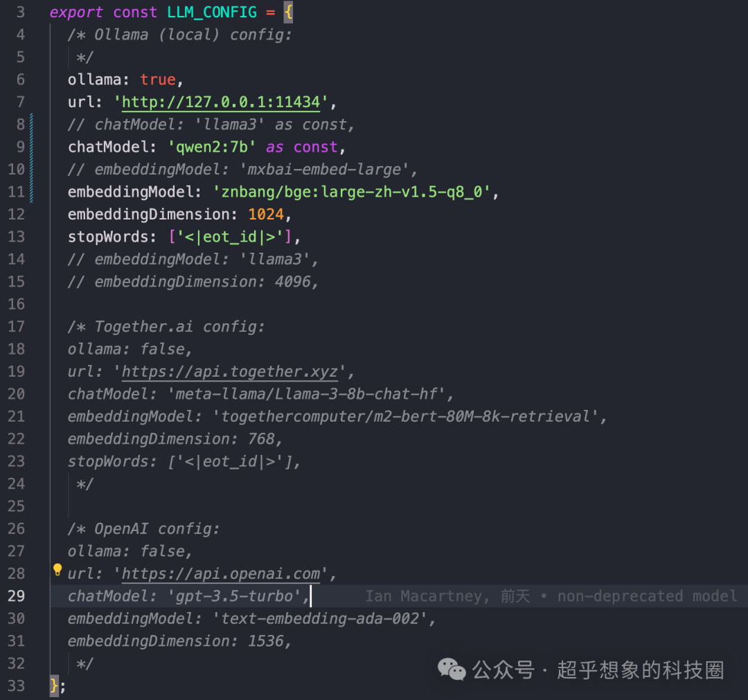748x700 pixels.
Task: Click the git blame annotation by Ian Macartney
Action: 551,596
